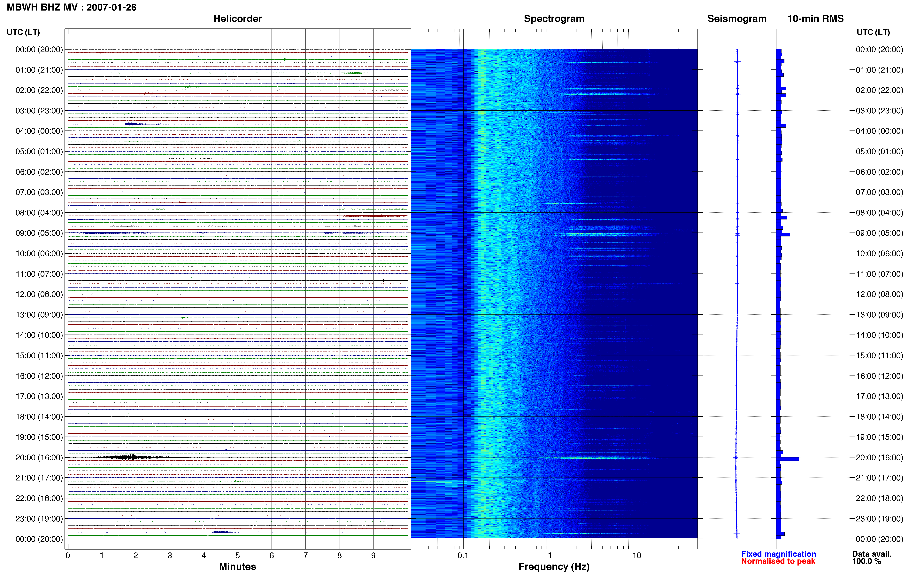Click the left '01:00 (21:00)' time label
Viewport: 924px width, 578px height.
pyautogui.click(x=39, y=70)
